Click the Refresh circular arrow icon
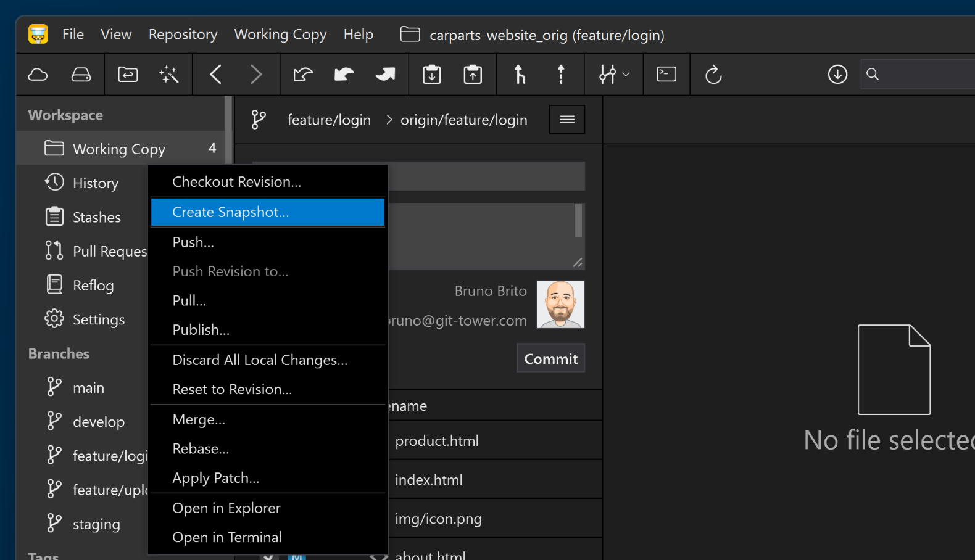The image size is (975, 560). click(713, 75)
